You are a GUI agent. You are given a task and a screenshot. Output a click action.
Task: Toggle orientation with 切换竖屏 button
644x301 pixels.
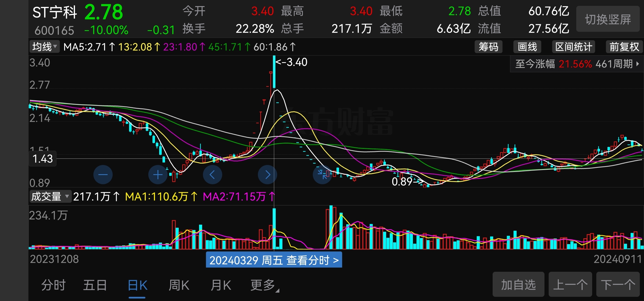pyautogui.click(x=608, y=20)
